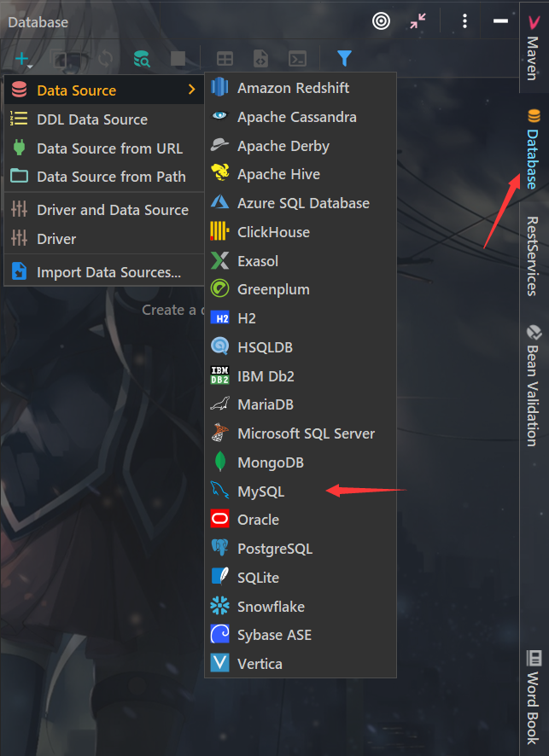Open the query console icon
This screenshot has height=756, width=549.
coord(297,59)
